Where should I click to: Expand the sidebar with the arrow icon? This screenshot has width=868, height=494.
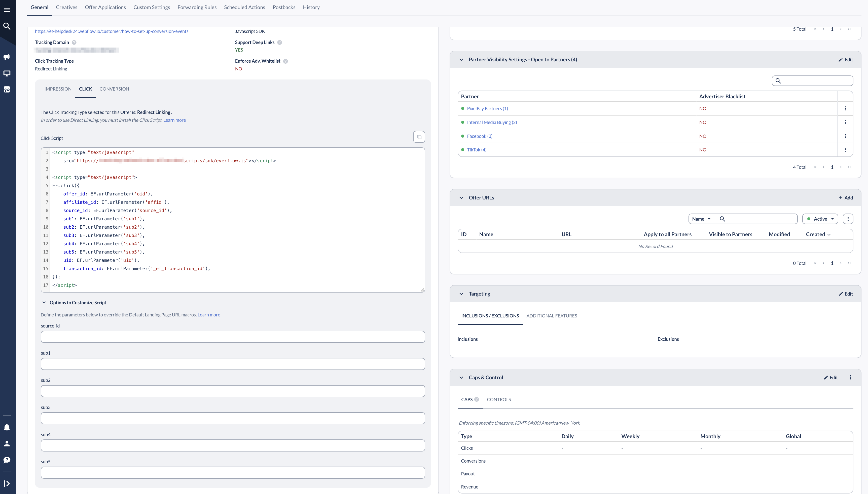point(7,483)
